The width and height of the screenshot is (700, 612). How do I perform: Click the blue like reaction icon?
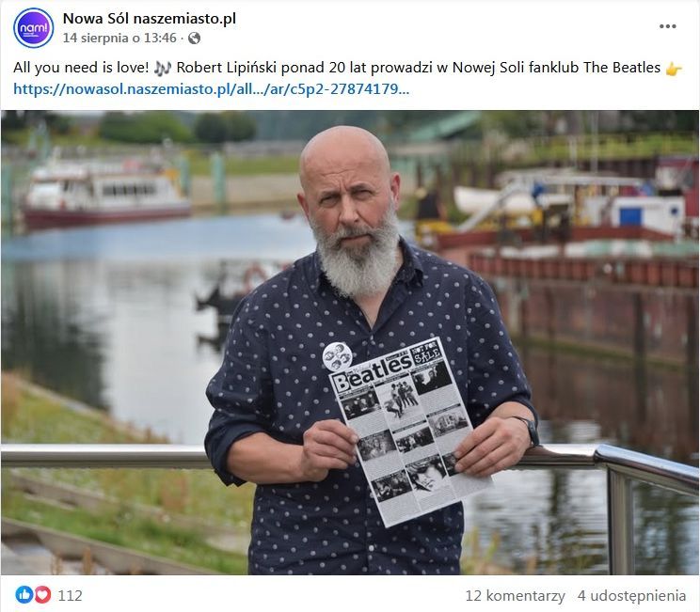point(24,594)
